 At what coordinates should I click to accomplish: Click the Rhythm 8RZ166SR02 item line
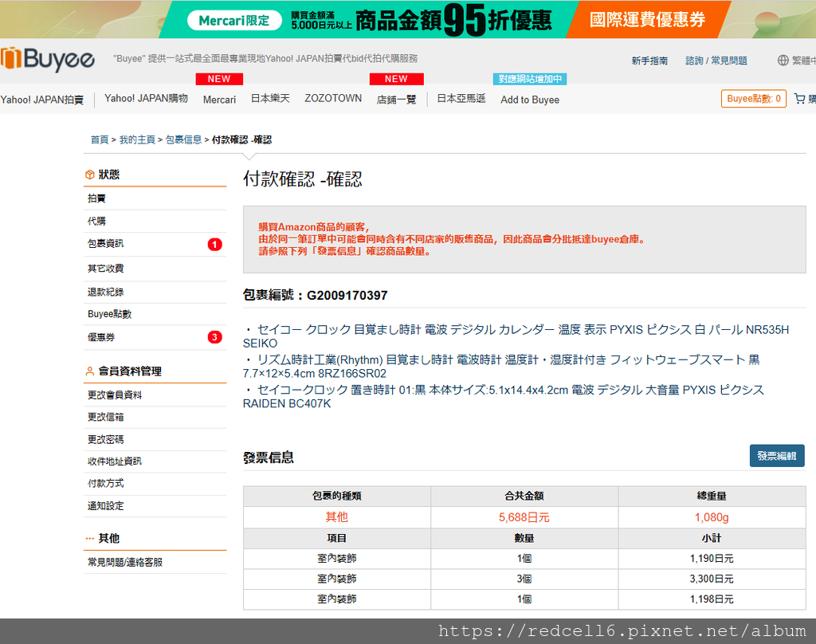[501, 367]
